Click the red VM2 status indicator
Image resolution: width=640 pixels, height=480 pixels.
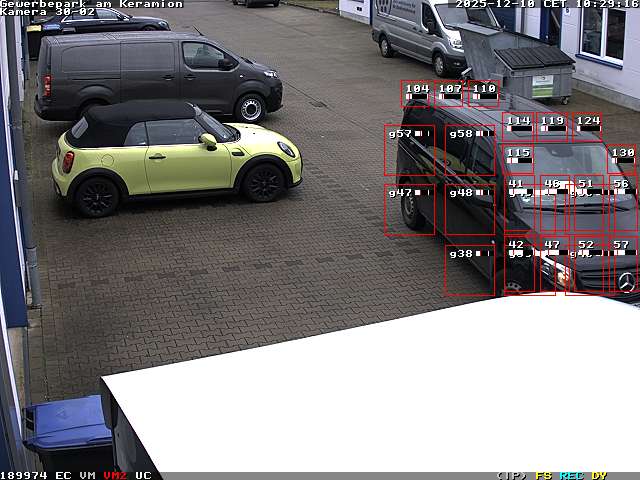(115, 475)
